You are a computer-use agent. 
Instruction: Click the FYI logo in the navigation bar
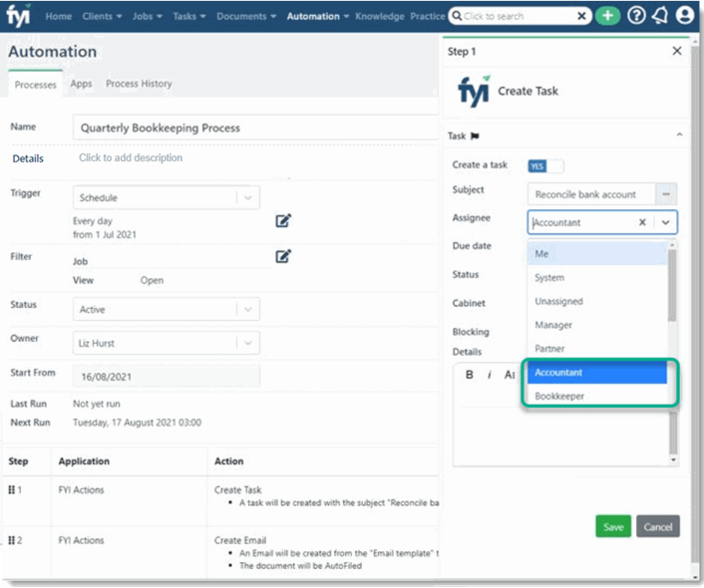pos(18,15)
